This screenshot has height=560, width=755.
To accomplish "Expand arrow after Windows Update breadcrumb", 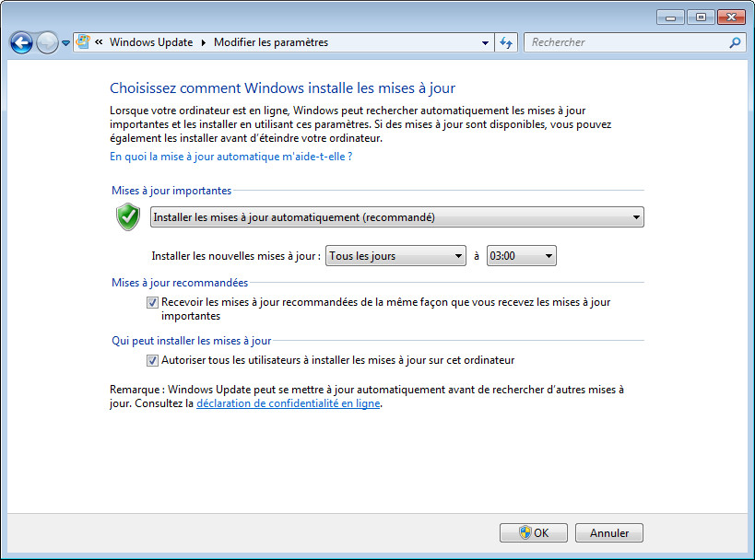I will 203,42.
